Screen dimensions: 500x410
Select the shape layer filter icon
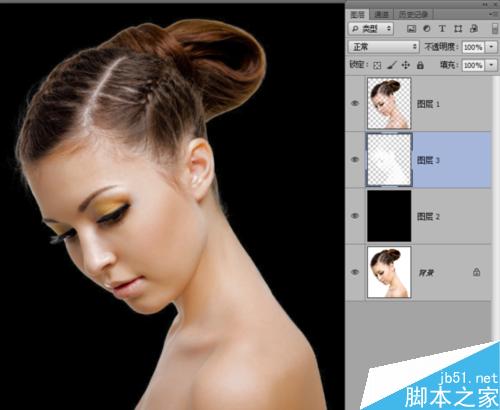click(x=458, y=29)
